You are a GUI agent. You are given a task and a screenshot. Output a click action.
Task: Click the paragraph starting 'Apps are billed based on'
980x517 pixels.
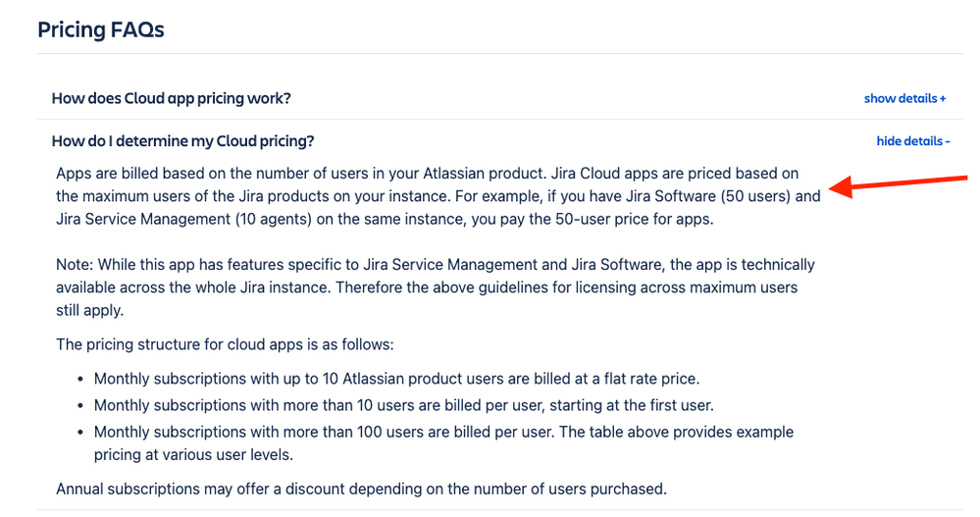(438, 196)
